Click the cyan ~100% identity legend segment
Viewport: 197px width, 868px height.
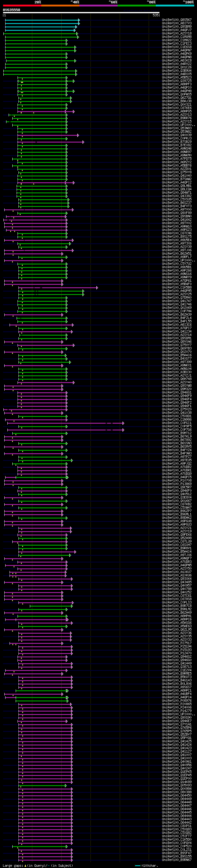tap(175, 6)
